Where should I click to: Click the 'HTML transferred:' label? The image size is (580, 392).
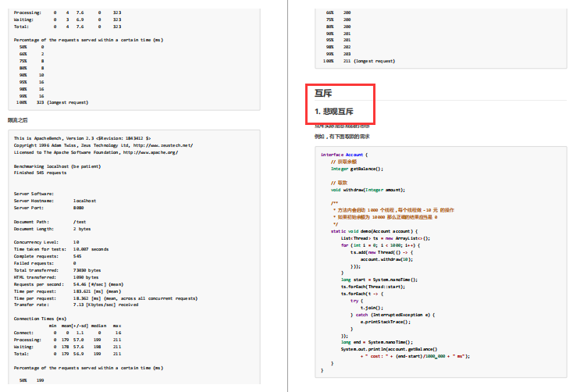pyautogui.click(x=35, y=277)
